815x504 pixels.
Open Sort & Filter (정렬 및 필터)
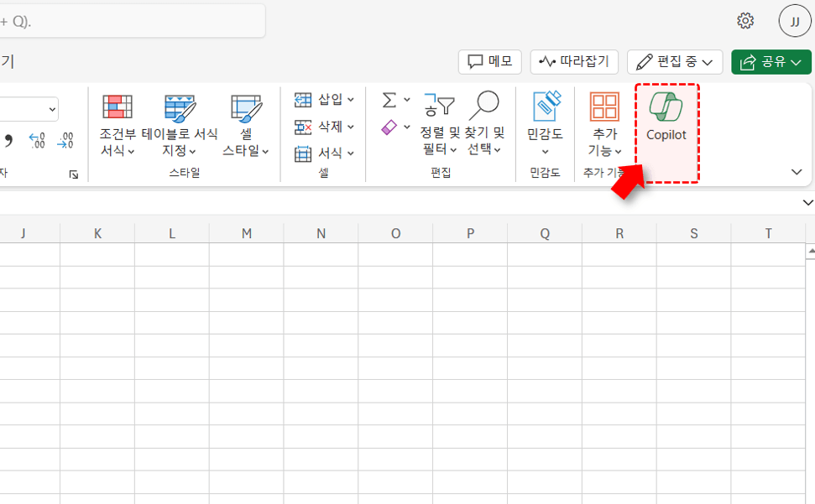(x=440, y=124)
